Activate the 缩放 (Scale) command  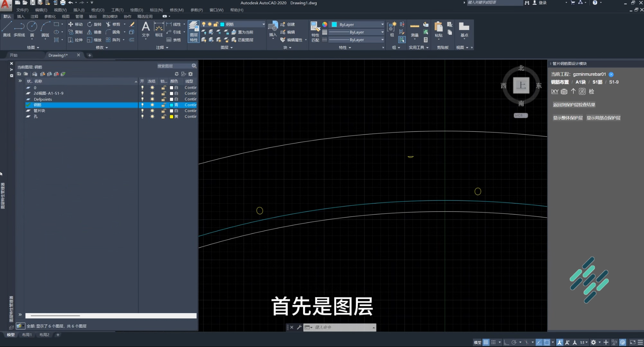coord(94,40)
